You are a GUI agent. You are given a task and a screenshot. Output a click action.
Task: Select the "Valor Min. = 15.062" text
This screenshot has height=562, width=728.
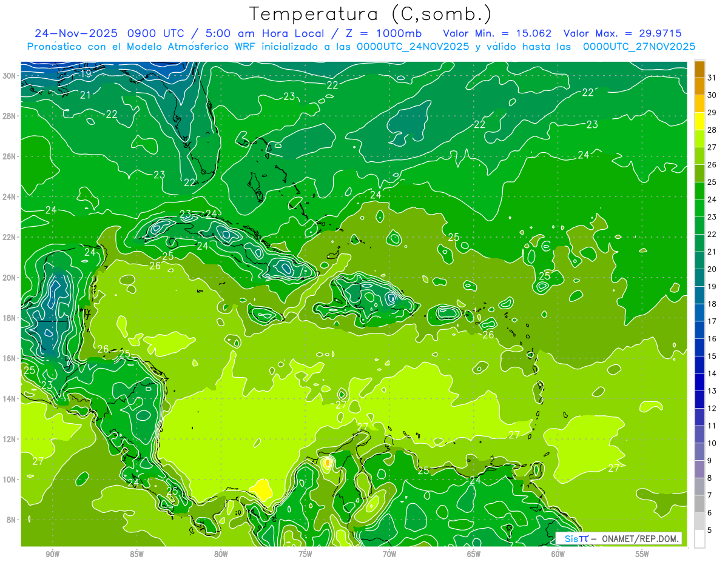(497, 33)
